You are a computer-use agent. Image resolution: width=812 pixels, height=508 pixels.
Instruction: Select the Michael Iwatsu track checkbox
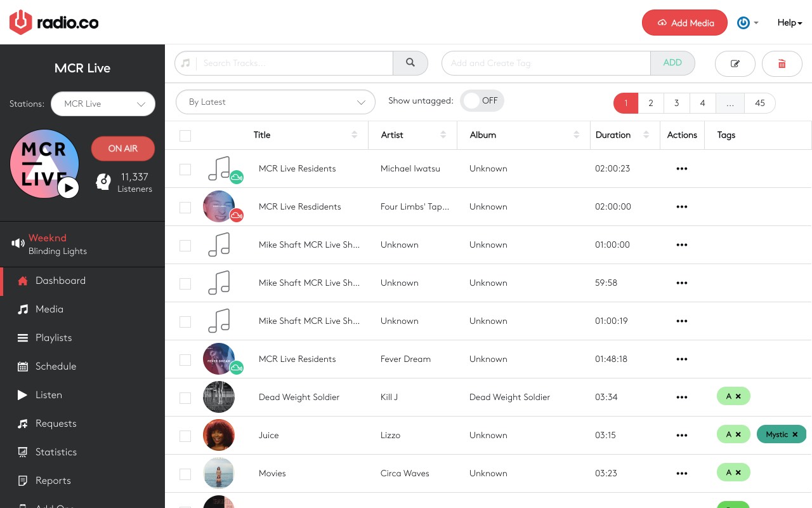tap(185, 170)
